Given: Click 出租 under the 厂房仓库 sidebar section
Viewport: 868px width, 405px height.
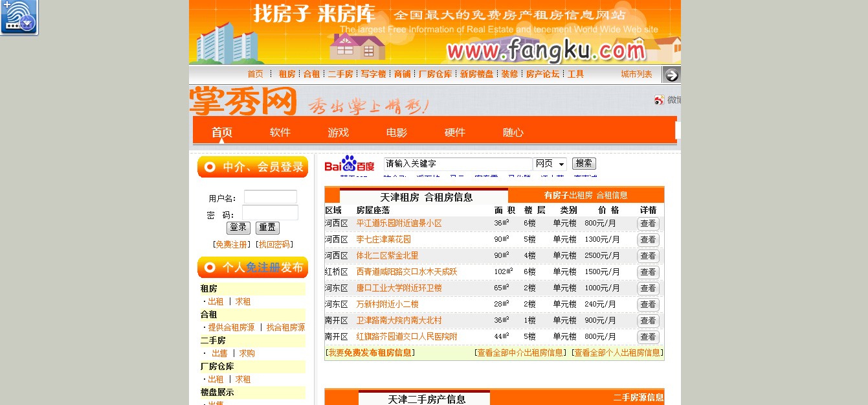Looking at the screenshot, I should pos(216,379).
